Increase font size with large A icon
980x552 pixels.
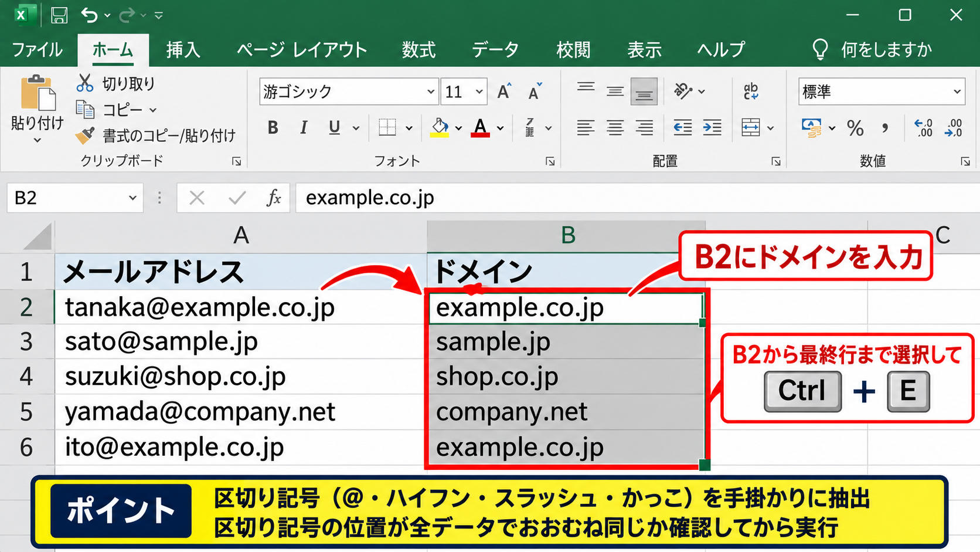click(x=504, y=92)
